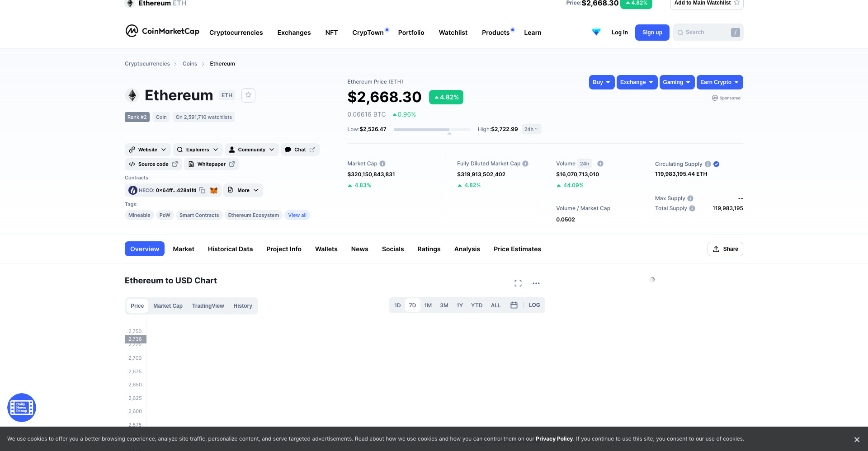Click the Sponsored label icon
Image resolution: width=868 pixels, height=451 pixels.
tap(715, 98)
